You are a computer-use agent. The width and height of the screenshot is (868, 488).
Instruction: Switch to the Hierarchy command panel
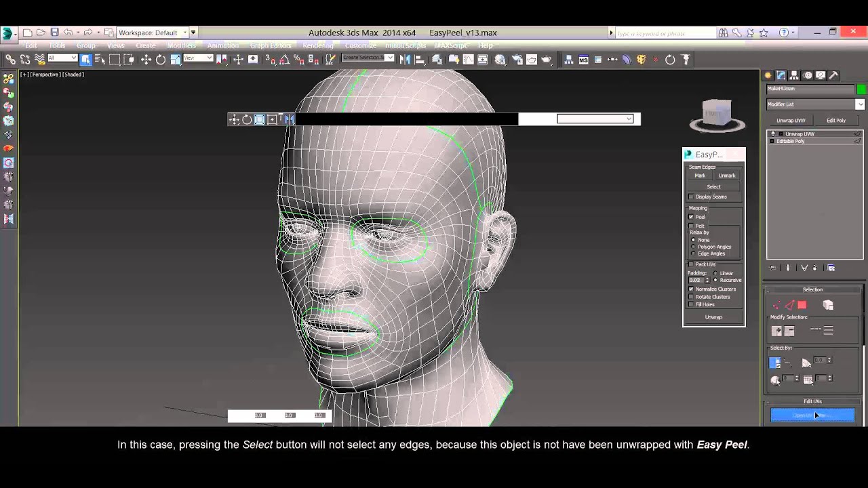[794, 75]
